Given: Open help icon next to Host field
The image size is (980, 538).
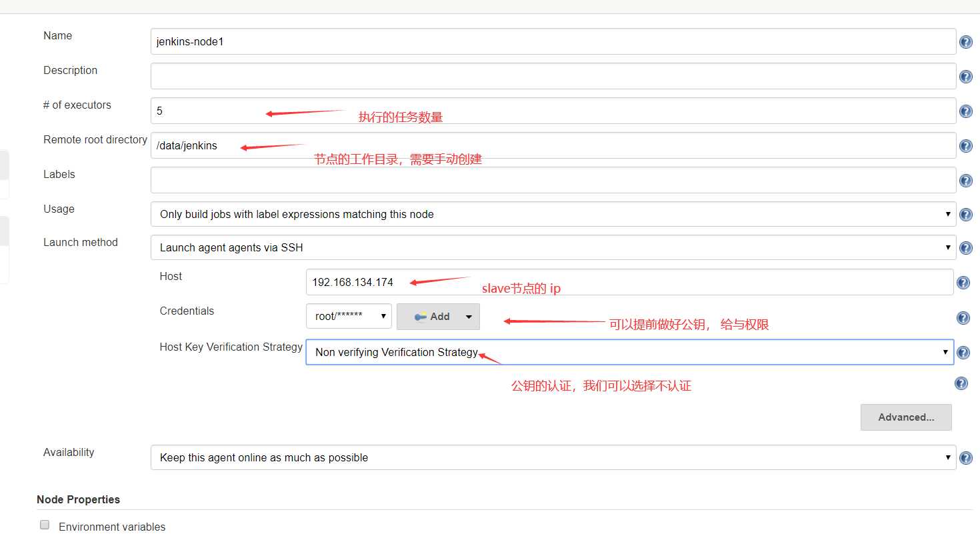Looking at the screenshot, I should (963, 283).
